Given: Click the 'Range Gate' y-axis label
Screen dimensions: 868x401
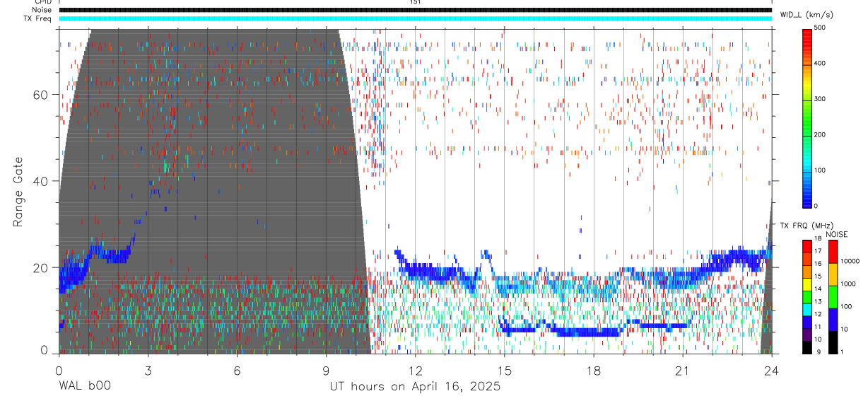Looking at the screenshot, I should click(18, 192).
